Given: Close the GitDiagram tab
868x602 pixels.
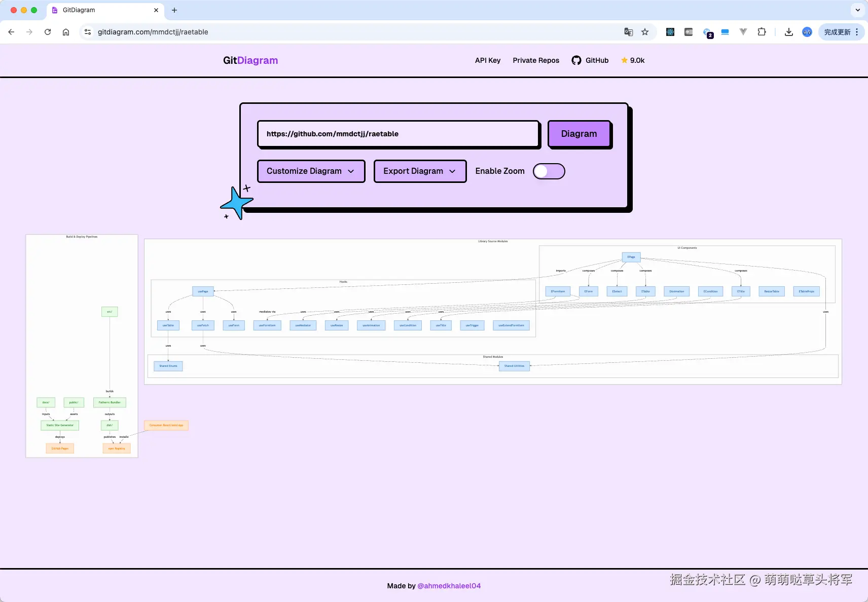Looking at the screenshot, I should [x=156, y=10].
